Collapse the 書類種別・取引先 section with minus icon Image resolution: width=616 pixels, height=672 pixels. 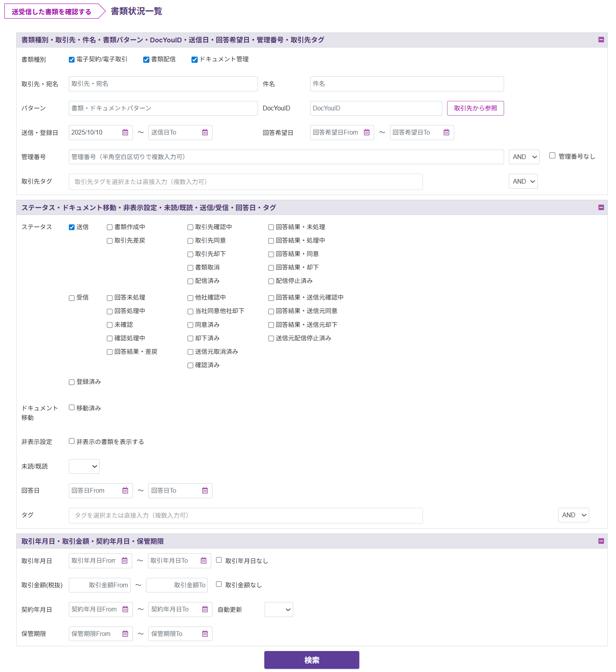[601, 40]
